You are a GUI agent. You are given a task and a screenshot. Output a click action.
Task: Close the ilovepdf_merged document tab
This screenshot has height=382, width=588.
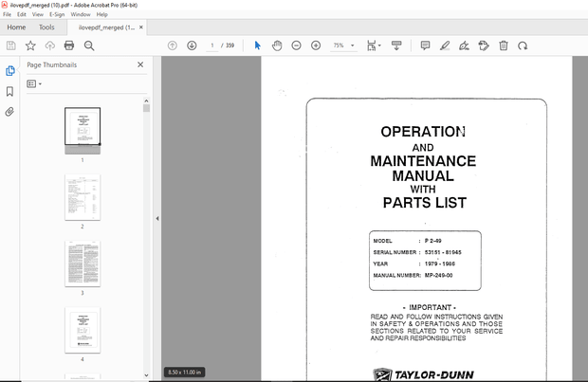141,27
